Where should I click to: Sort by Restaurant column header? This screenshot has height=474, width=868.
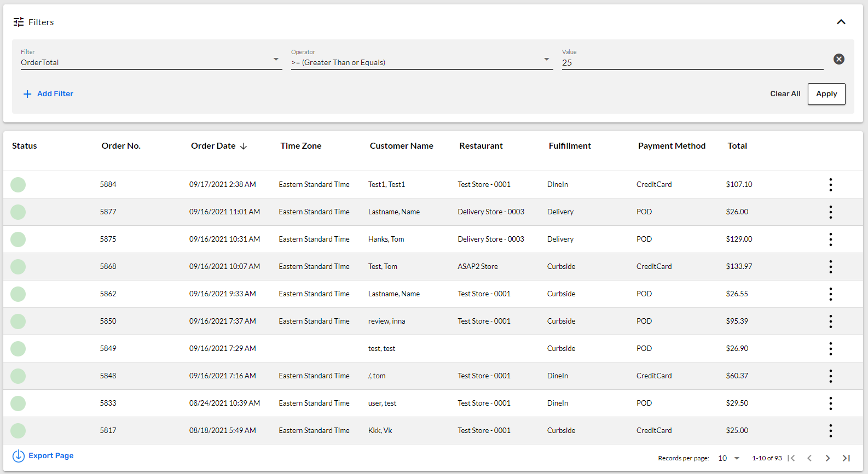[481, 146]
